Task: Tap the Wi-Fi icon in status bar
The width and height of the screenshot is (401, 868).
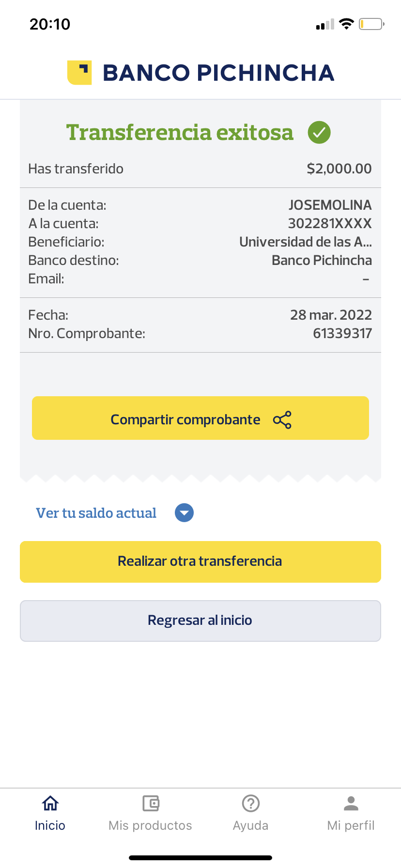Action: [346, 24]
